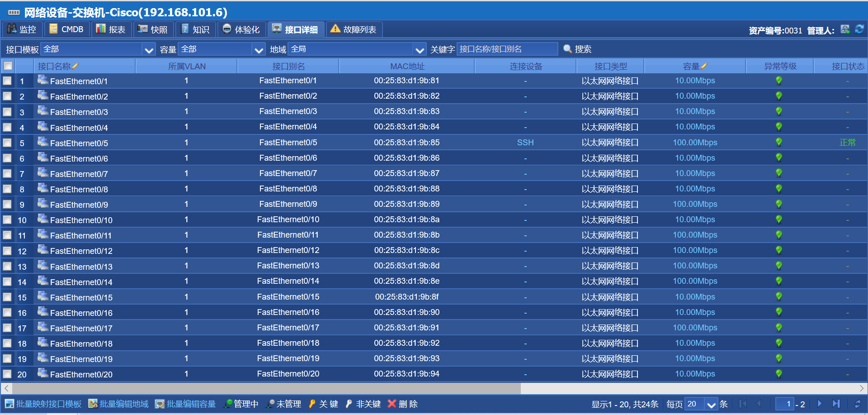The width and height of the screenshot is (868, 415).
Task: Click red X delete icon for 删除
Action: click(x=392, y=404)
